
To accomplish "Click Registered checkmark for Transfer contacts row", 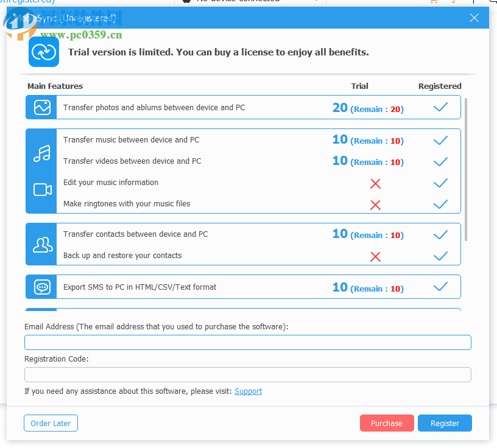I will click(x=440, y=234).
